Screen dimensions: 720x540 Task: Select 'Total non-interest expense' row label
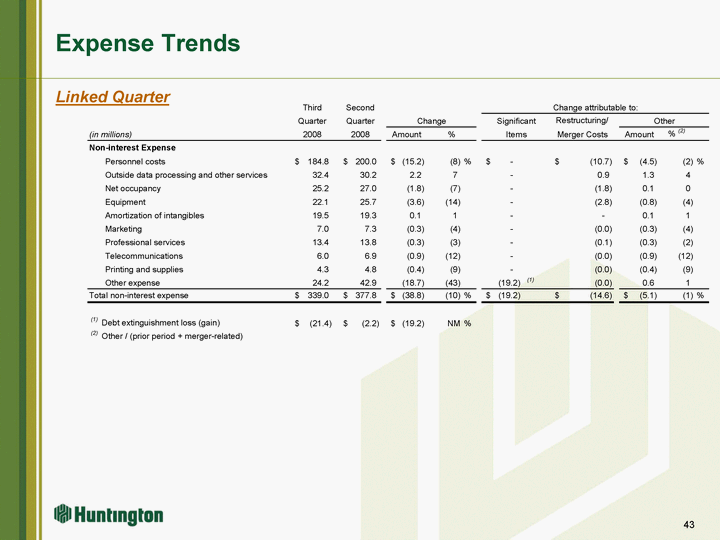click(139, 295)
